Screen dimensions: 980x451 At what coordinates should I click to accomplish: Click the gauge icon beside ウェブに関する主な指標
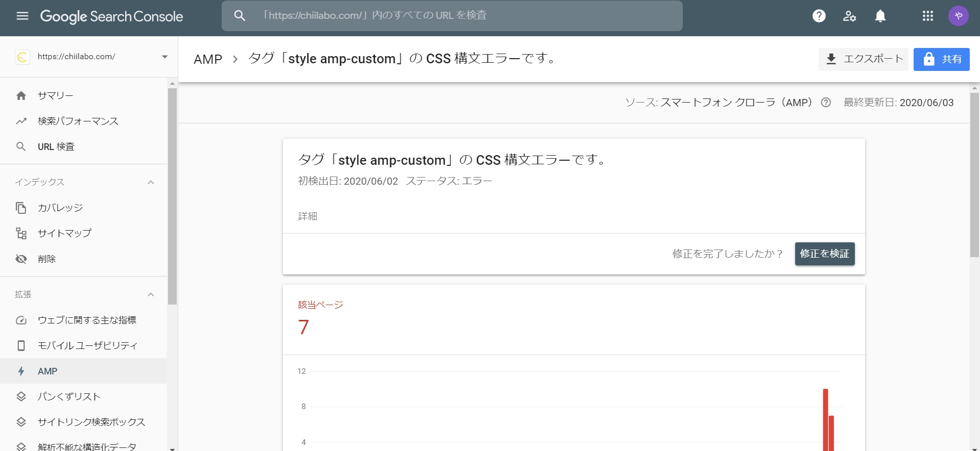click(x=21, y=320)
